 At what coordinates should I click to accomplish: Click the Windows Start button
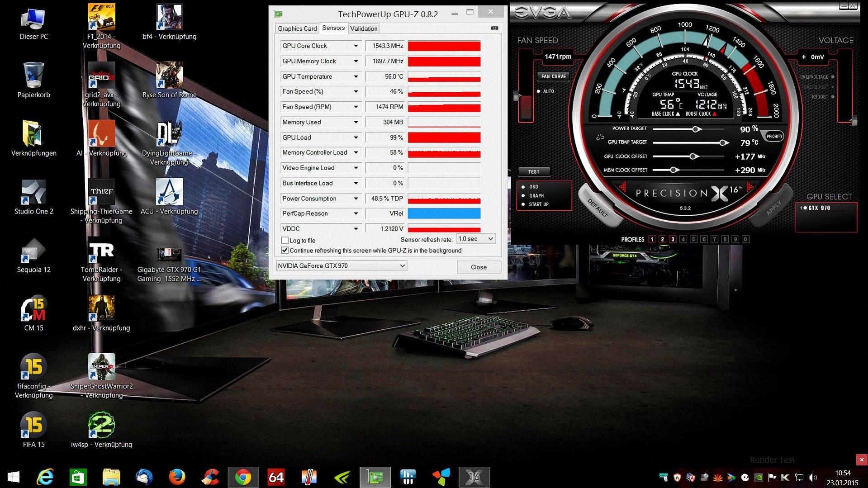[x=14, y=477]
